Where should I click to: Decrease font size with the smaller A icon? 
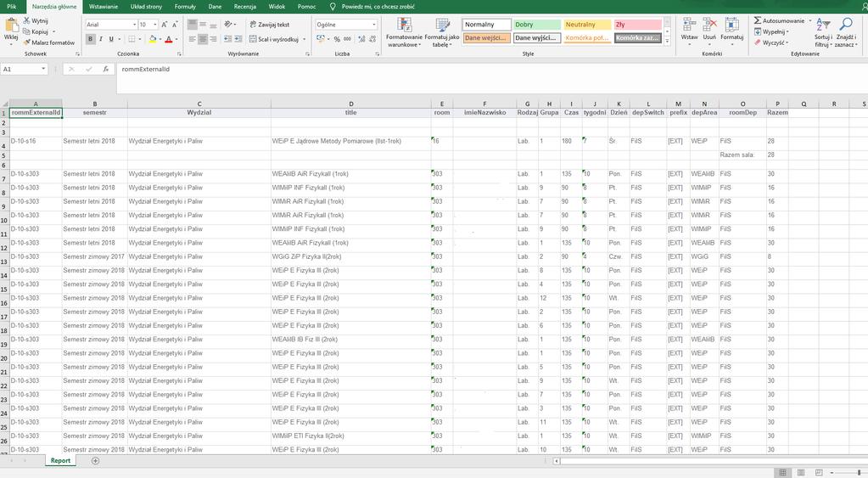pos(175,25)
